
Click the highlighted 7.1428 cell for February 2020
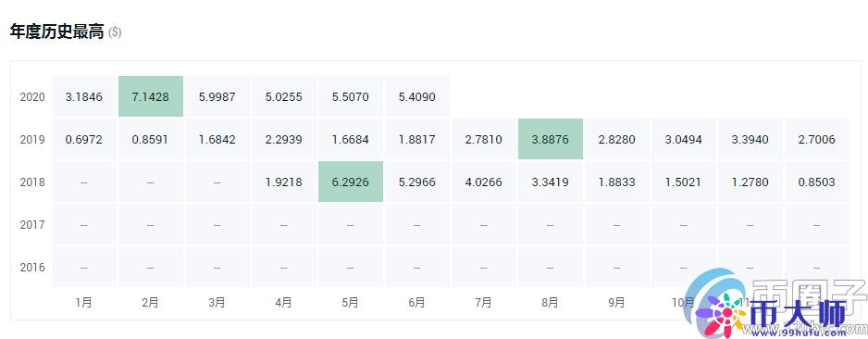tap(151, 96)
